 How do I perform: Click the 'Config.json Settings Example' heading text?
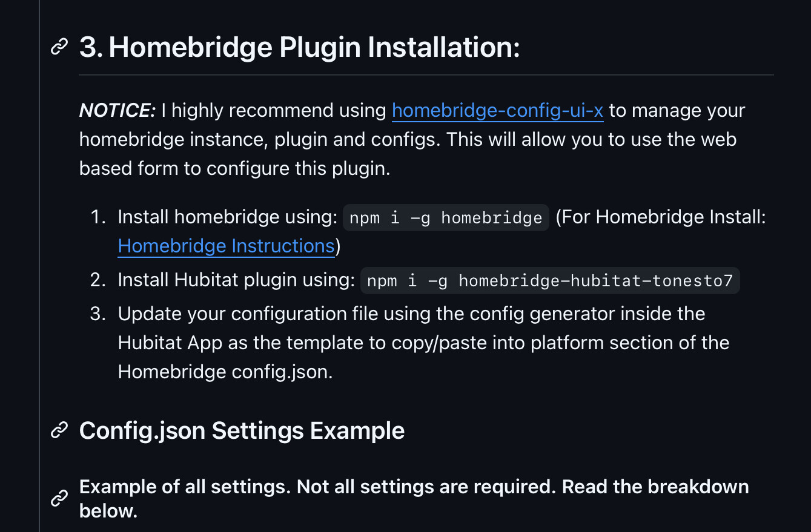tap(242, 431)
